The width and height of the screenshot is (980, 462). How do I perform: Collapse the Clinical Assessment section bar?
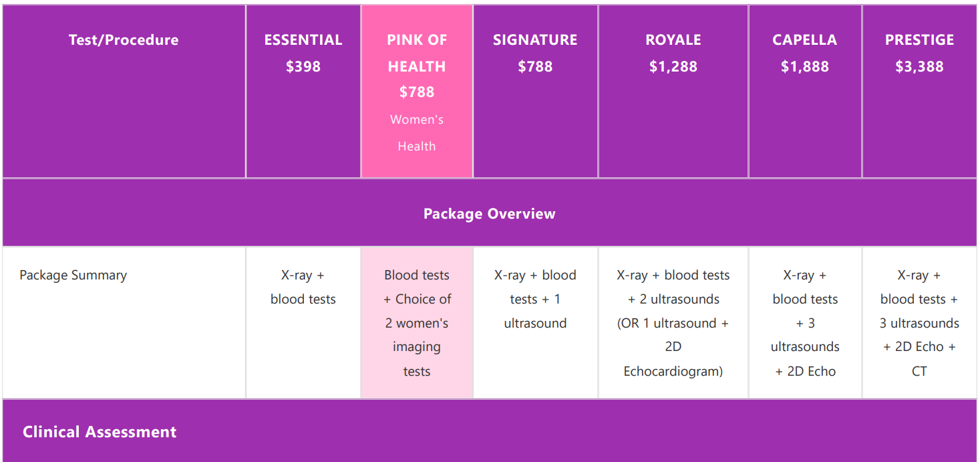pyautogui.click(x=490, y=431)
